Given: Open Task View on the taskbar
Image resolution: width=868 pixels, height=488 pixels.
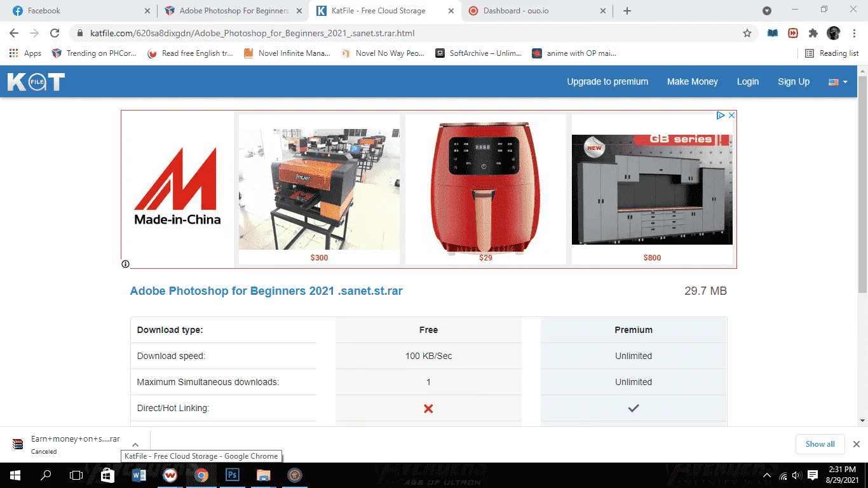Looking at the screenshot, I should (x=76, y=475).
